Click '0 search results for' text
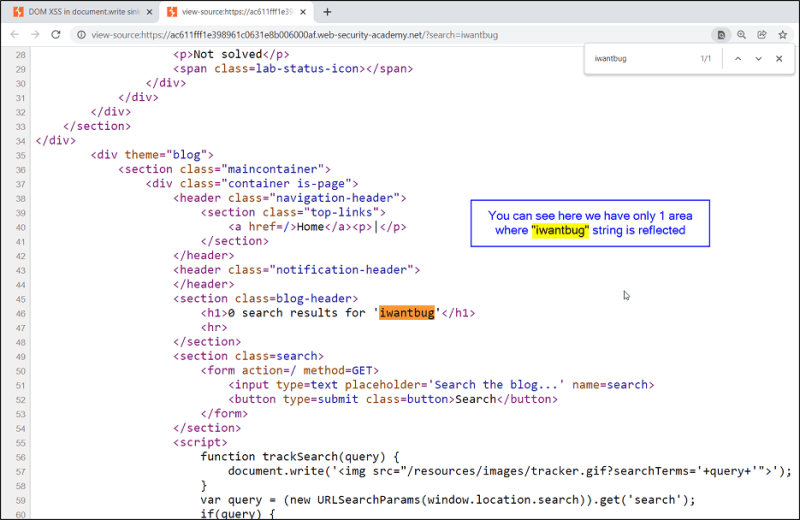 296,313
